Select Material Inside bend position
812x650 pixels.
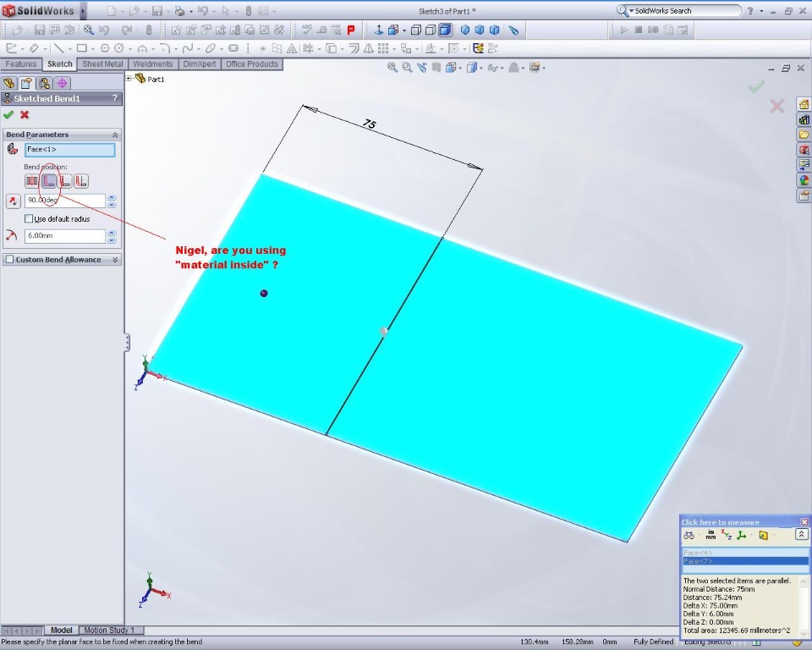pos(49,181)
